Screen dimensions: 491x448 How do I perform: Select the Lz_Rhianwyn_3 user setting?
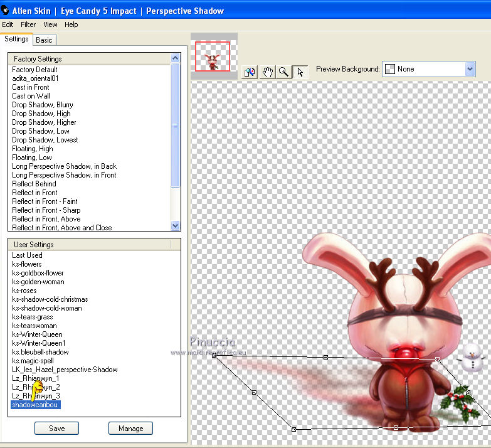pos(36,396)
